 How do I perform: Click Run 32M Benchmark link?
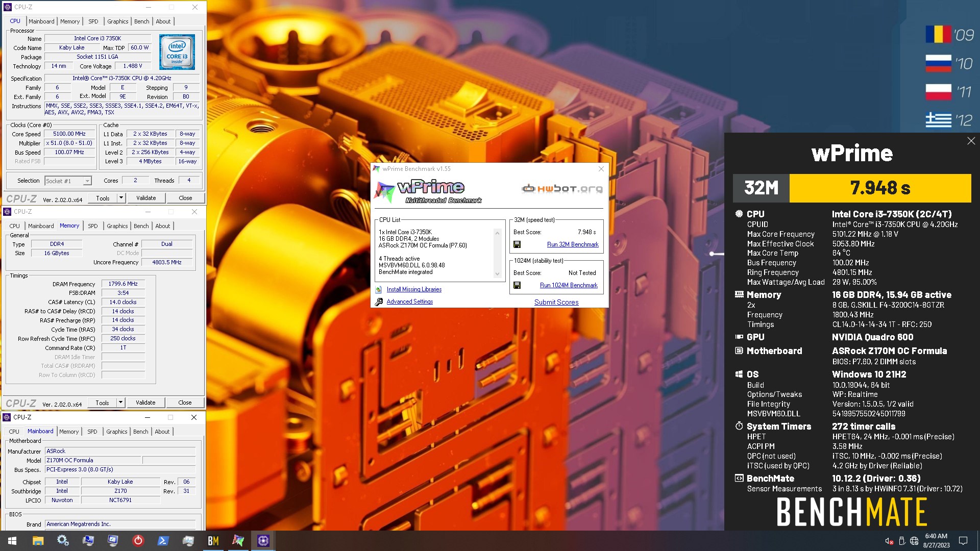[573, 244]
